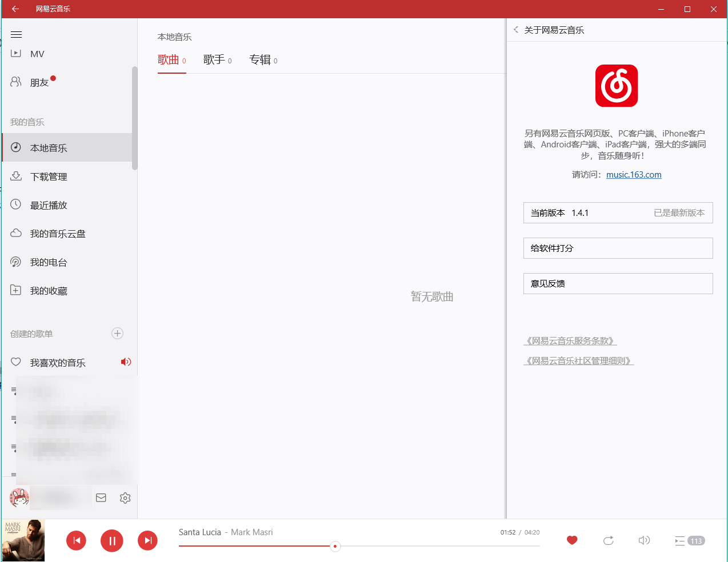Click 给软件打分 button

(618, 248)
